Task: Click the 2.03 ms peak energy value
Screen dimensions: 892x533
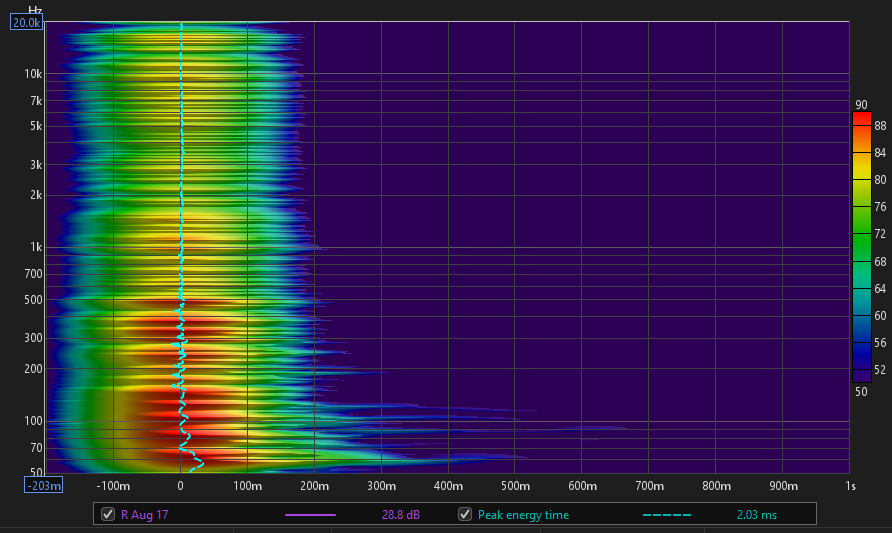Action: (757, 515)
